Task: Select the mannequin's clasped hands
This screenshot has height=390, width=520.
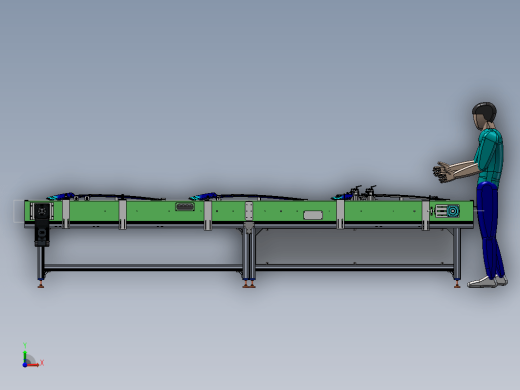Action: tap(443, 172)
